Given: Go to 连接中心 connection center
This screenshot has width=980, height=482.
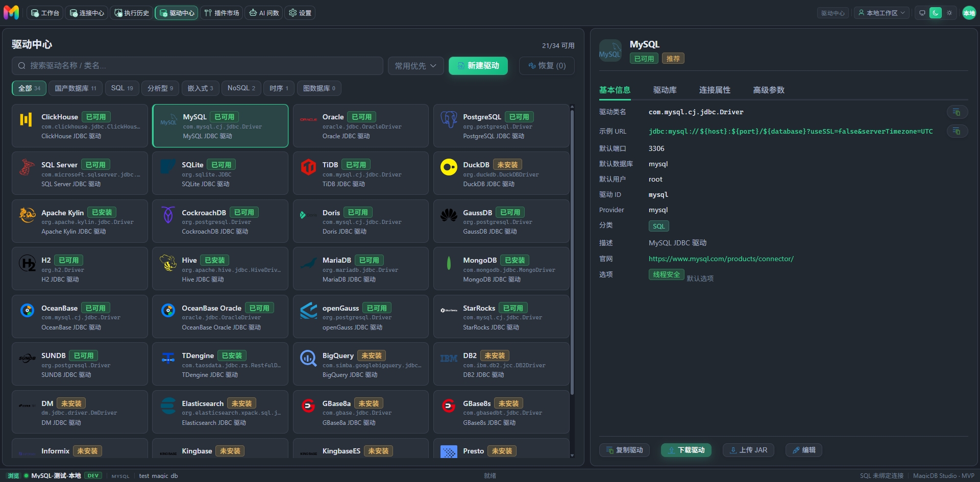Looking at the screenshot, I should (x=87, y=13).
